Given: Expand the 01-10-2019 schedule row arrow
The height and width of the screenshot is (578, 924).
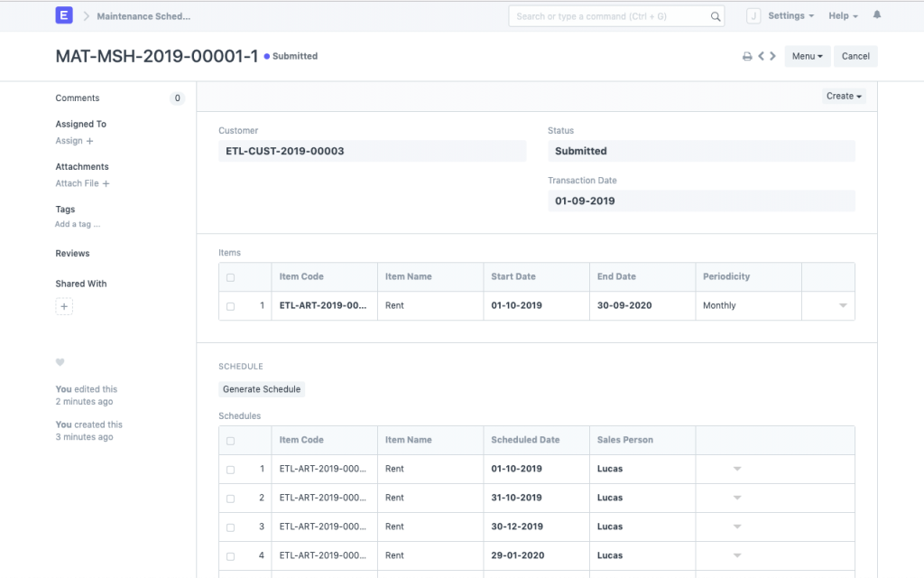Looking at the screenshot, I should [736, 469].
